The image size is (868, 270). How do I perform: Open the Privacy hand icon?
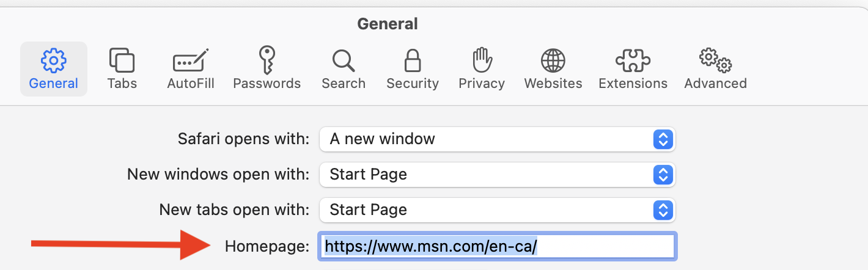pyautogui.click(x=482, y=60)
